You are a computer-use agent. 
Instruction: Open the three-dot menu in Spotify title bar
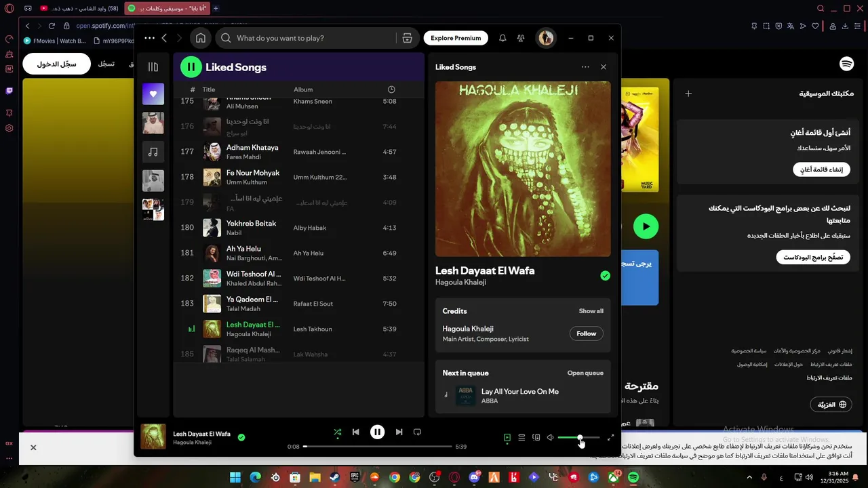pos(149,38)
